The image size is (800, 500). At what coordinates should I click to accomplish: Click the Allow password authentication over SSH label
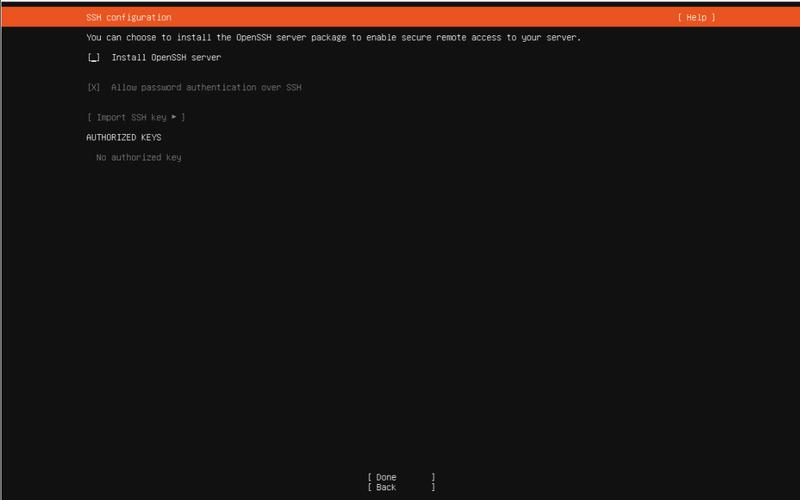coord(206,88)
